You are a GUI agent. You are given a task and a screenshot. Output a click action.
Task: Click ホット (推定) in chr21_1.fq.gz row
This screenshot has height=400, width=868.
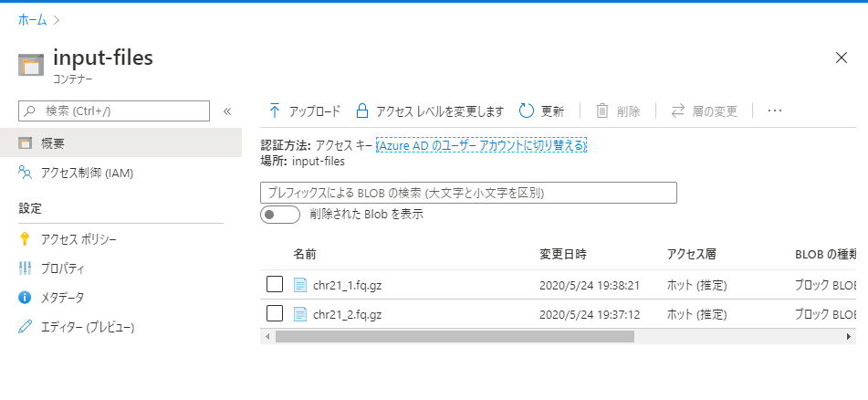click(x=697, y=285)
